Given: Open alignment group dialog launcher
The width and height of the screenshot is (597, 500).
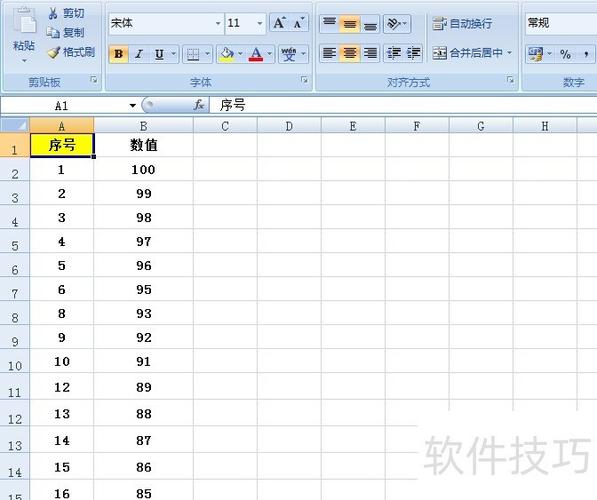Looking at the screenshot, I should tap(510, 80).
